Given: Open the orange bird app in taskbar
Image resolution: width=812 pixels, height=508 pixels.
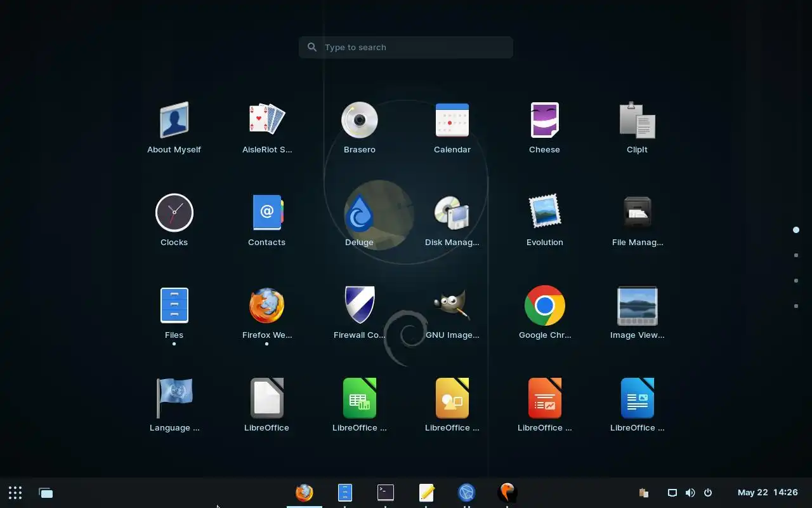Looking at the screenshot, I should click(x=507, y=493).
